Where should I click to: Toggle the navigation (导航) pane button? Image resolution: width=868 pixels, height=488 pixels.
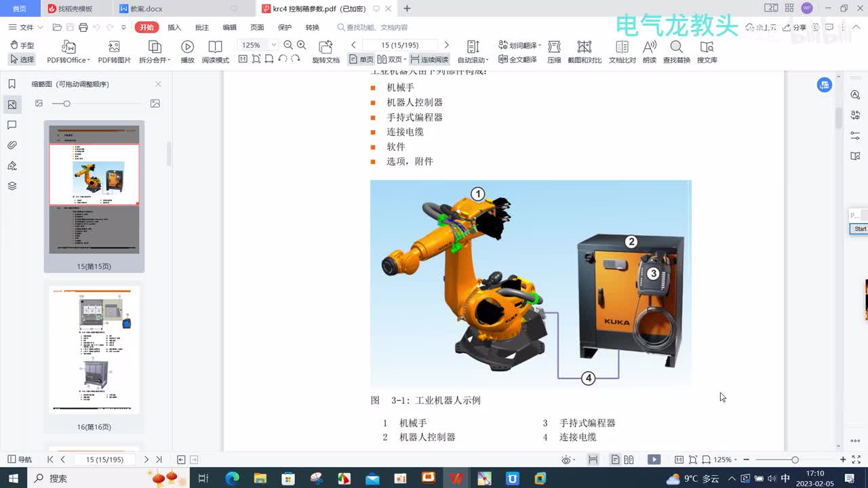[20, 460]
